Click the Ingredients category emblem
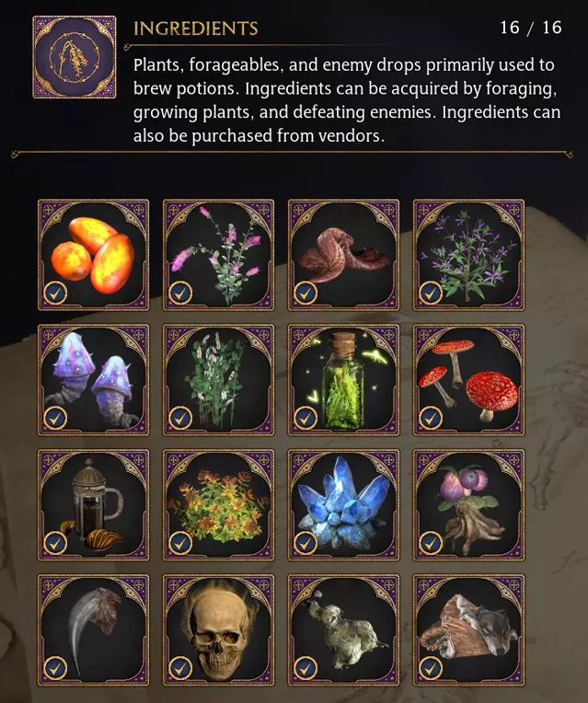 (x=75, y=57)
